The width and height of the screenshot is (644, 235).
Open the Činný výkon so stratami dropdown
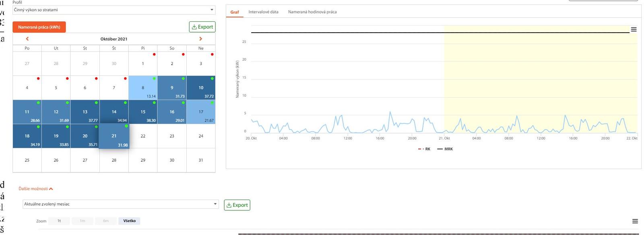114,10
